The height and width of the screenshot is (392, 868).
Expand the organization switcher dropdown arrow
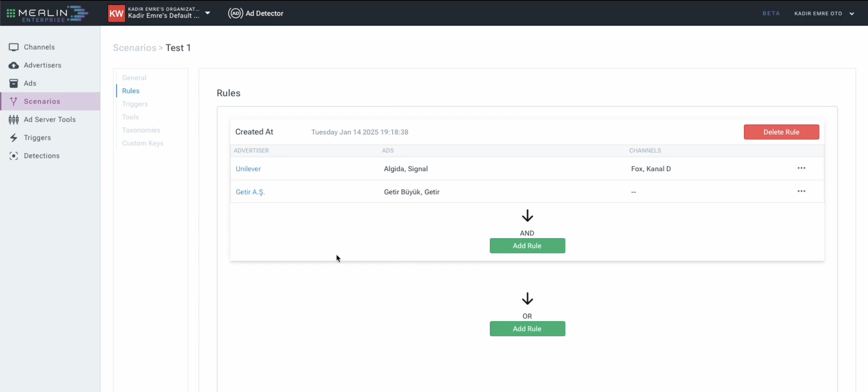coord(208,13)
